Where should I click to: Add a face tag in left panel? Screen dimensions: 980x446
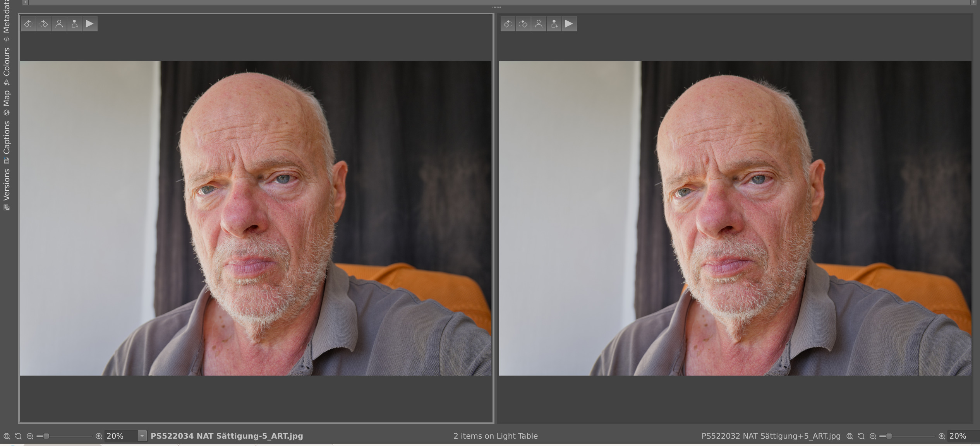[74, 24]
